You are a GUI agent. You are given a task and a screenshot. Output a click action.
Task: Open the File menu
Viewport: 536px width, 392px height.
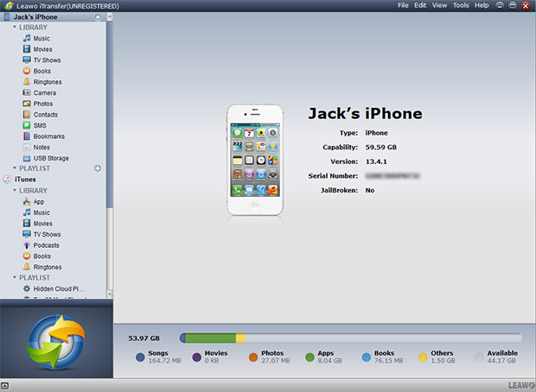click(403, 6)
